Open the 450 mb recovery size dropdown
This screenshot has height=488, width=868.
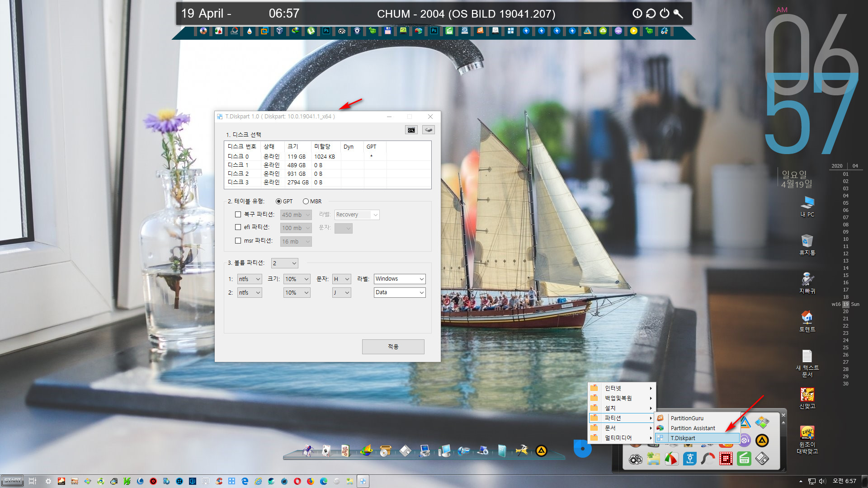click(x=296, y=215)
